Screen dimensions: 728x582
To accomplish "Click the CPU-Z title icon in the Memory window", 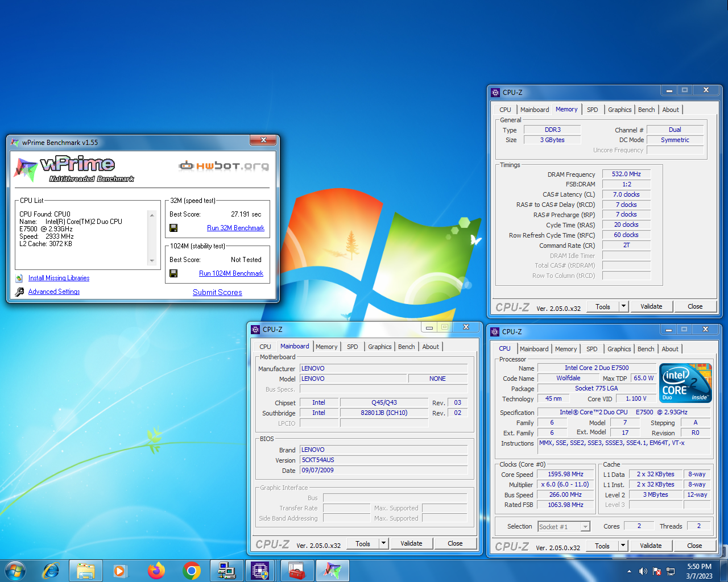I will coord(495,92).
